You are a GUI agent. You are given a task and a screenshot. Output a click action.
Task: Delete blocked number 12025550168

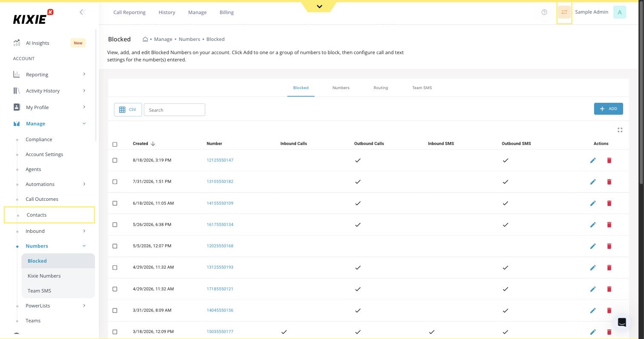[x=609, y=246]
